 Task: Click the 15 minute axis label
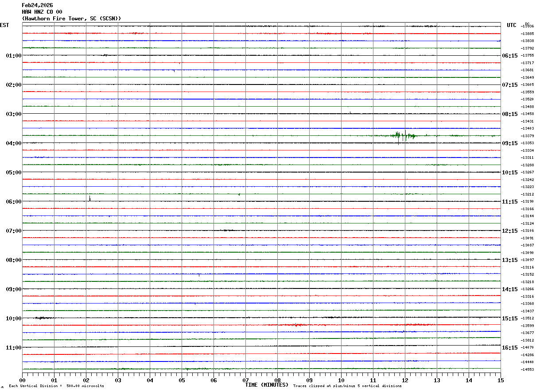(x=501, y=380)
